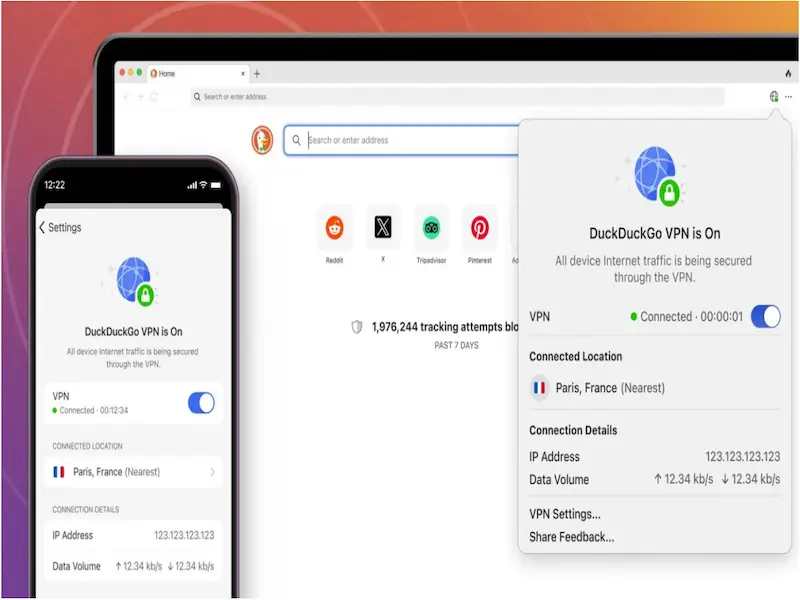Open browser options via the three-dot menu
This screenshot has width=800, height=600.
coord(789,96)
